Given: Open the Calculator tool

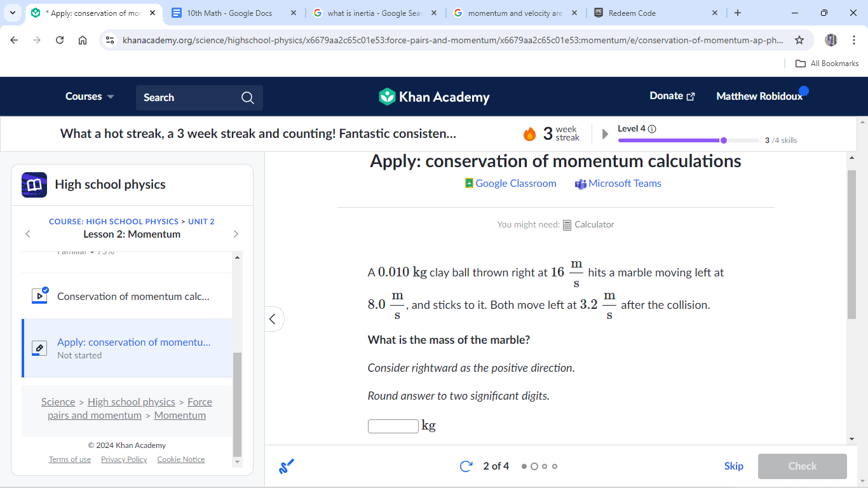Looking at the screenshot, I should coord(588,224).
